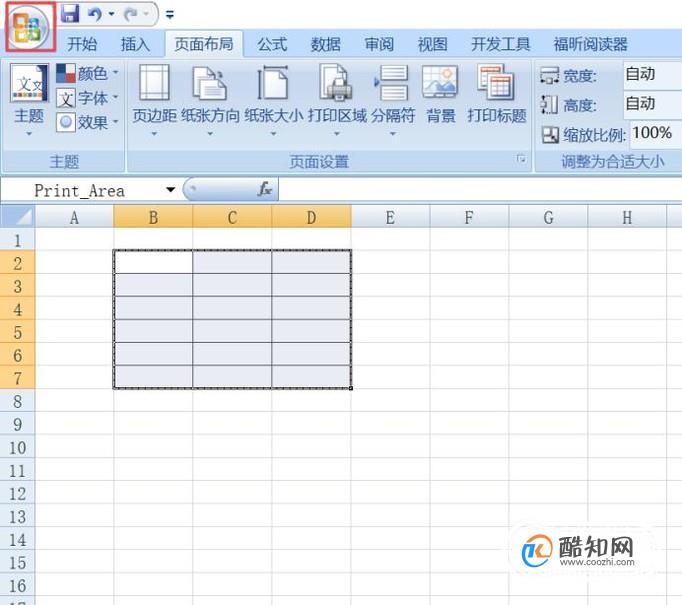Screen dimensions: 682x605
Task: Open the 福昕阅读器 tab
Action: coord(590,44)
